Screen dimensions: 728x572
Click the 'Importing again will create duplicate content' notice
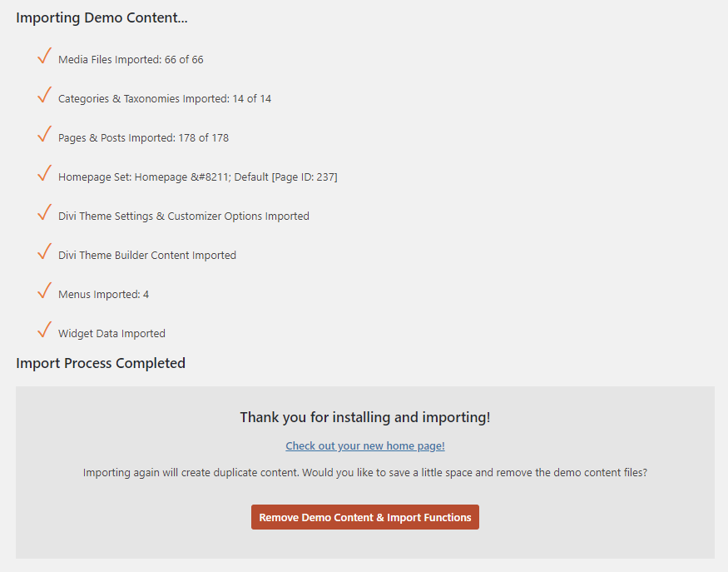coord(365,473)
